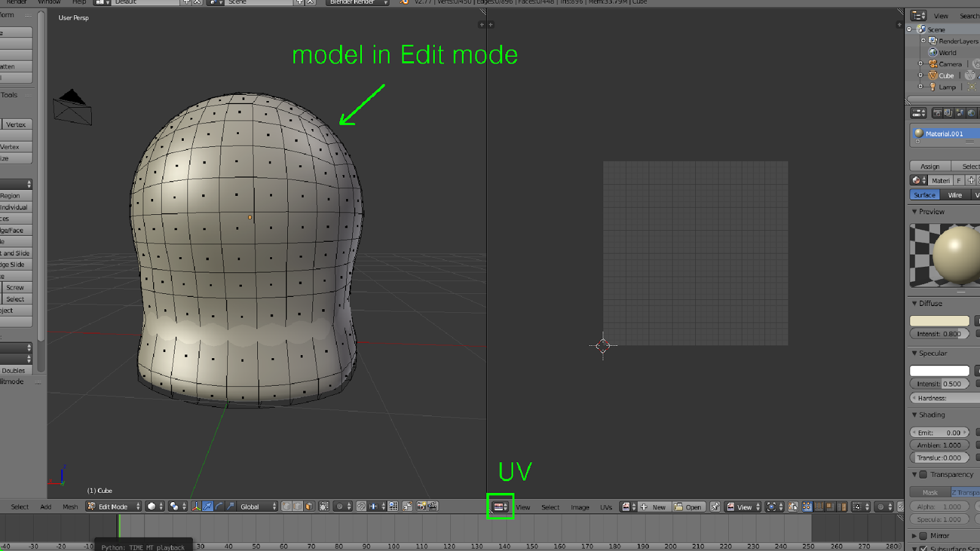The height and width of the screenshot is (551, 980).
Task: Toggle proportional editing off
Action: coord(339,506)
